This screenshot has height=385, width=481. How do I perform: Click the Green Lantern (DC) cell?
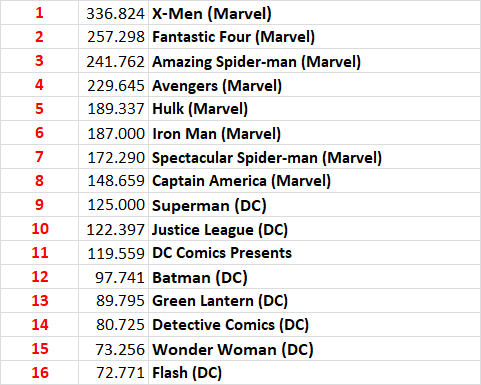pyautogui.click(x=314, y=301)
